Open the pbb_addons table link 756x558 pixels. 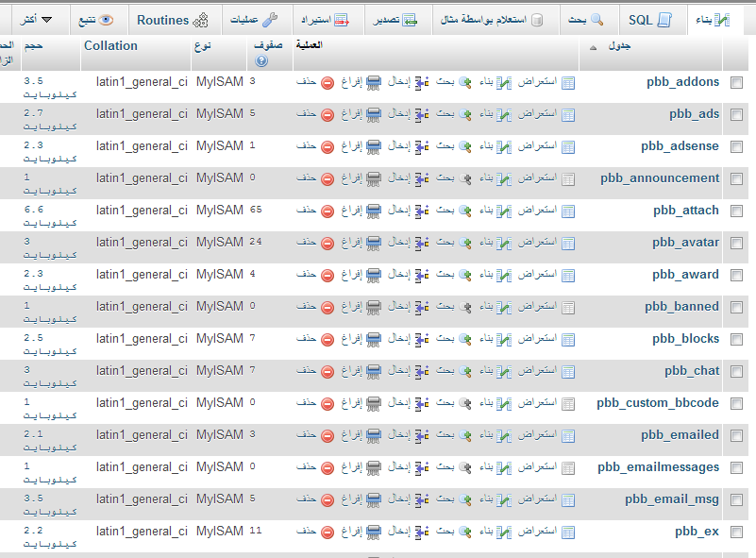(682, 82)
